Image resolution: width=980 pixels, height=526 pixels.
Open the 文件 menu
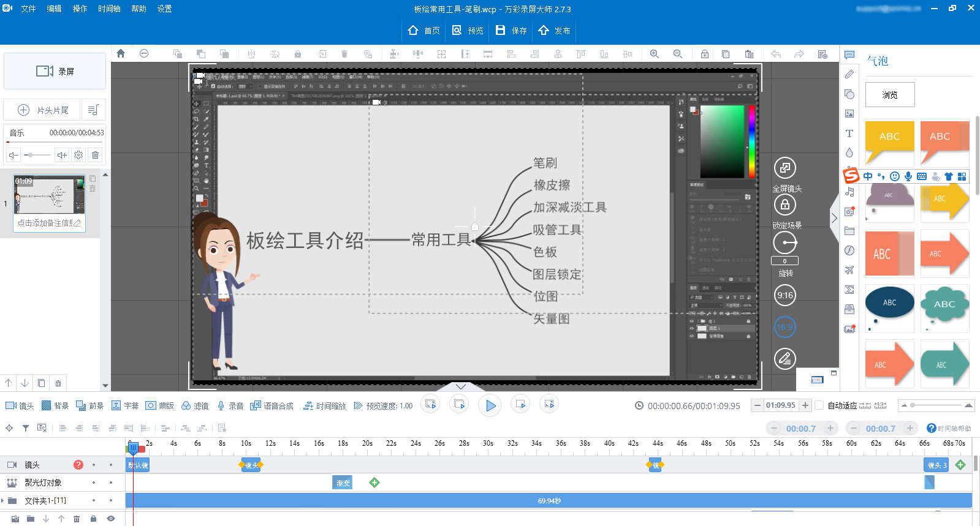click(x=29, y=9)
